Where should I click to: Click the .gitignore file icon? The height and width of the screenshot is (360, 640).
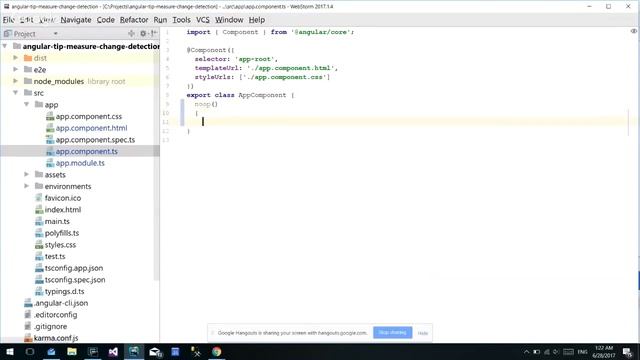pos(28,326)
